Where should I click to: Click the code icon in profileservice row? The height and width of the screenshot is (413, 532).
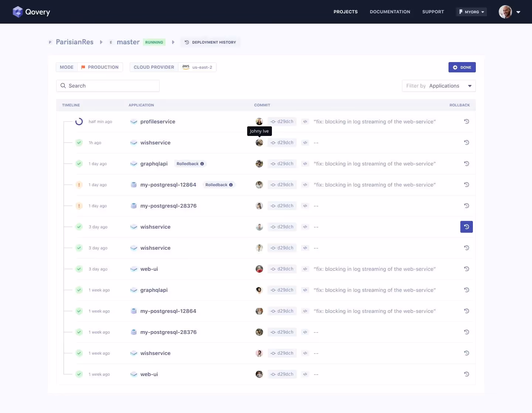point(305,122)
